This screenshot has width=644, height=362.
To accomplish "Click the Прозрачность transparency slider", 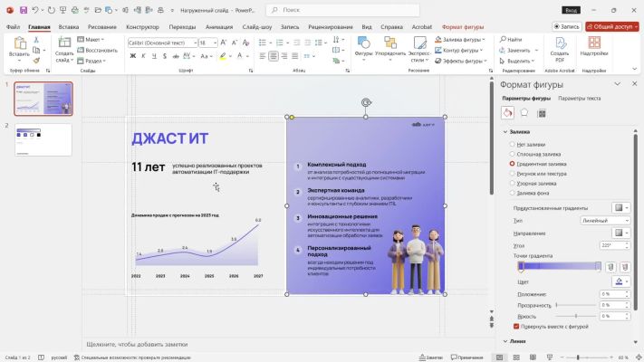I will click(576, 305).
